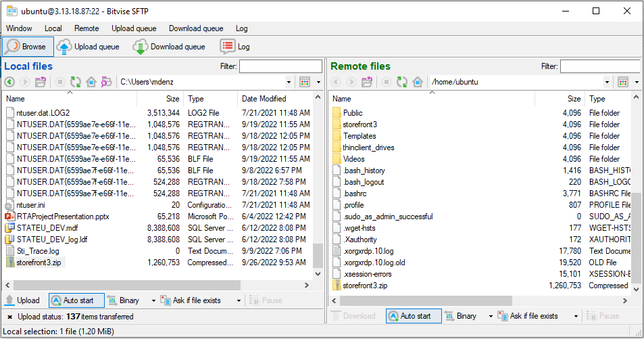
Task: Click the Browse toolbar button
Action: (x=28, y=47)
